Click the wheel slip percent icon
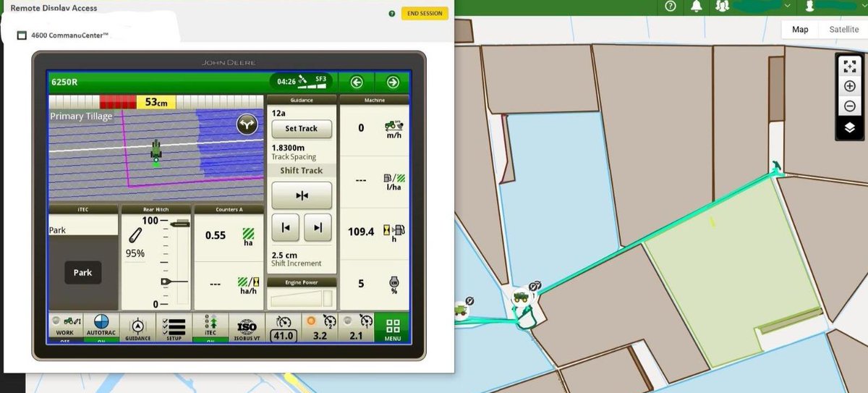868x393 pixels. [x=394, y=284]
